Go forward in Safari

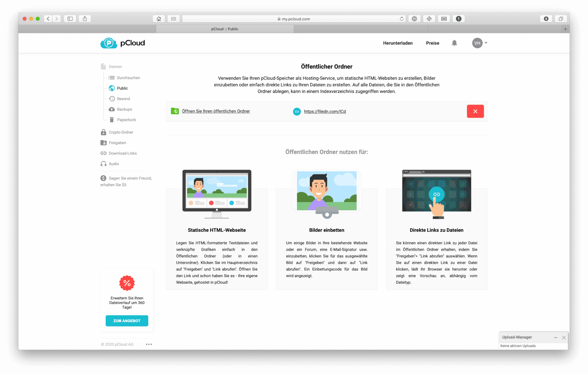[57, 19]
